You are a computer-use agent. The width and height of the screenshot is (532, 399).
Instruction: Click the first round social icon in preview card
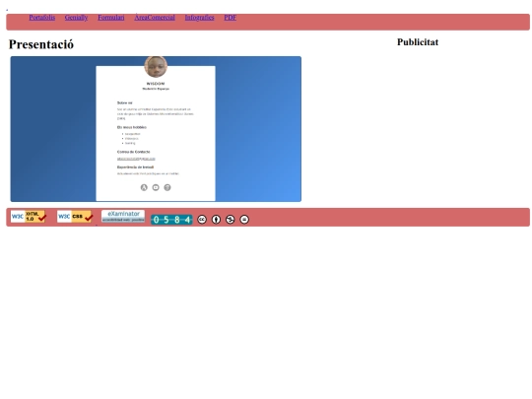[x=144, y=187]
